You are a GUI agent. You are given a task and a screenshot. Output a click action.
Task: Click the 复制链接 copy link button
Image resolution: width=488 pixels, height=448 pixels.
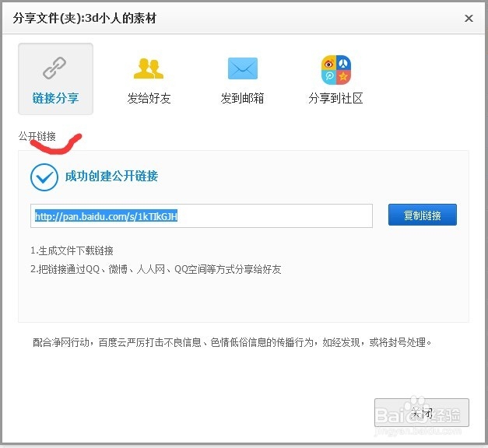(423, 215)
